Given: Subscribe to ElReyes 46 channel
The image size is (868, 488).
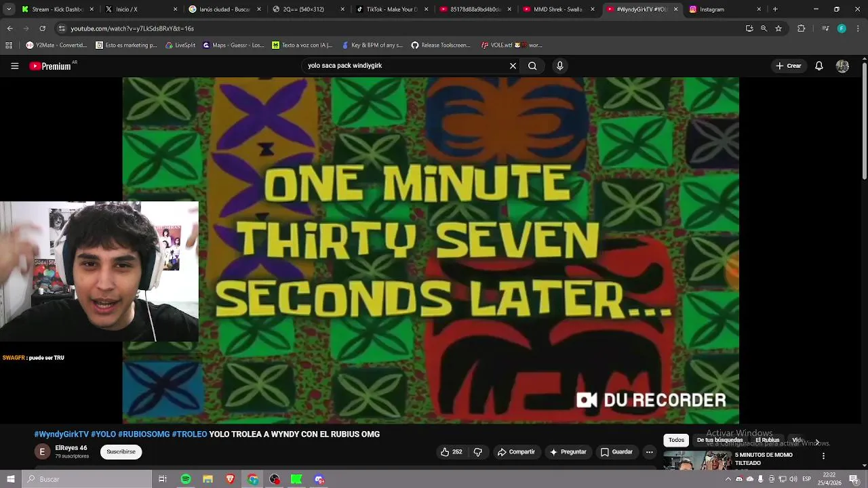Looking at the screenshot, I should [x=121, y=452].
